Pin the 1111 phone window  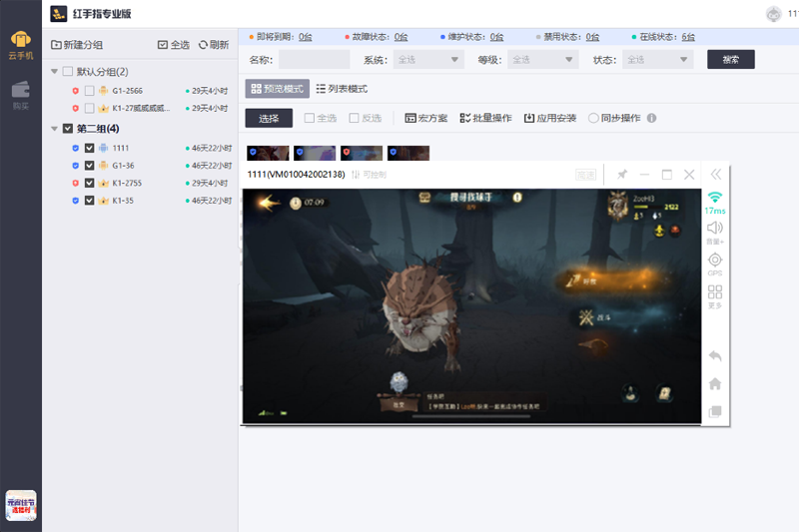[x=622, y=175]
